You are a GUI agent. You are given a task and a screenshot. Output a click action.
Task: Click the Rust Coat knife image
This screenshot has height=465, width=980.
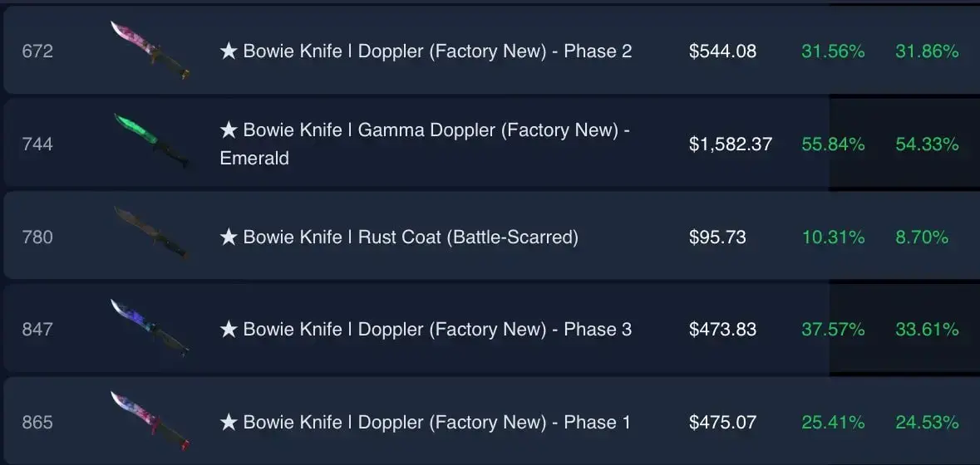coord(150,233)
